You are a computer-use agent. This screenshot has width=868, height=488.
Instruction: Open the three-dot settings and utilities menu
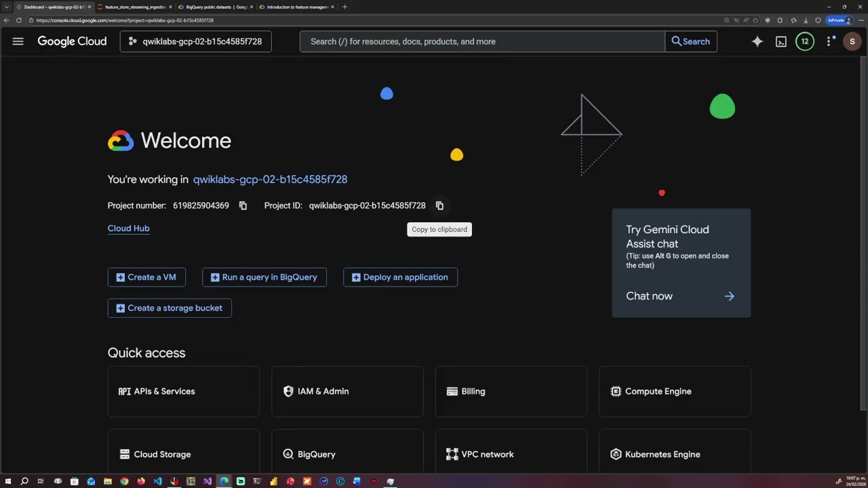[829, 41]
